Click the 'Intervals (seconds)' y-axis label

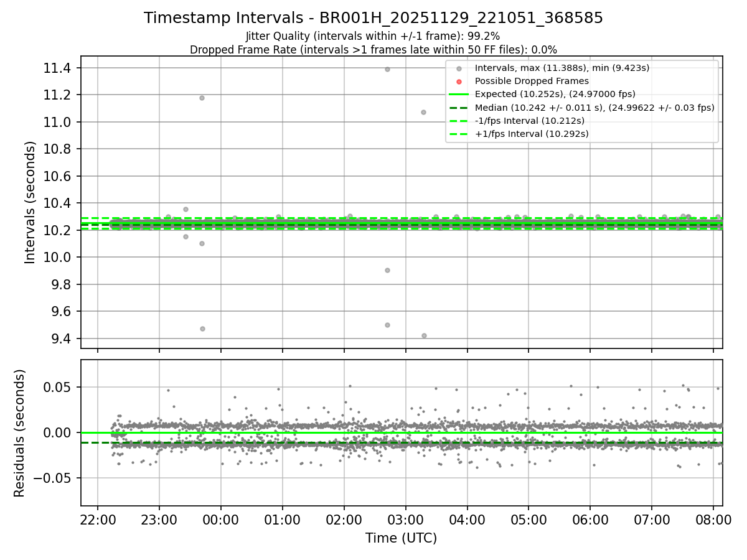point(30,202)
